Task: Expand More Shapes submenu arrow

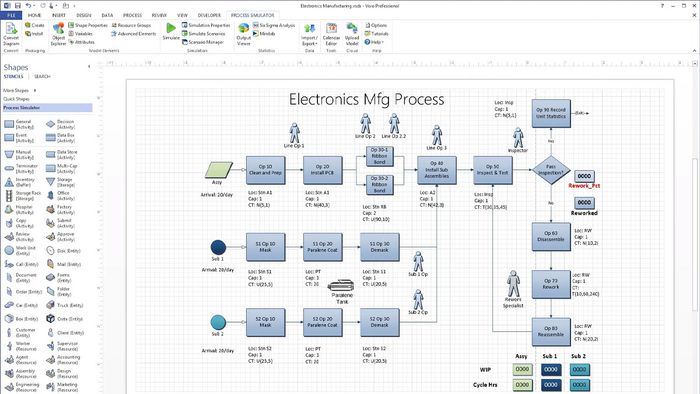Action: [35, 90]
